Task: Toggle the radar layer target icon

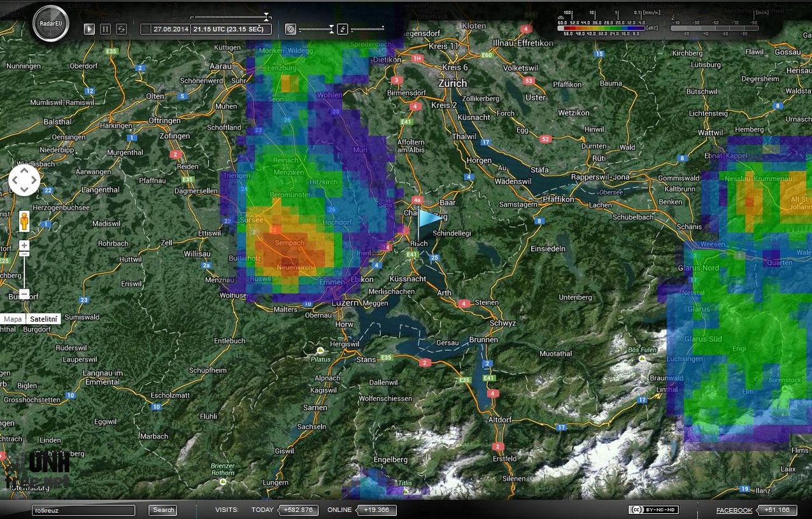Action: pos(290,29)
